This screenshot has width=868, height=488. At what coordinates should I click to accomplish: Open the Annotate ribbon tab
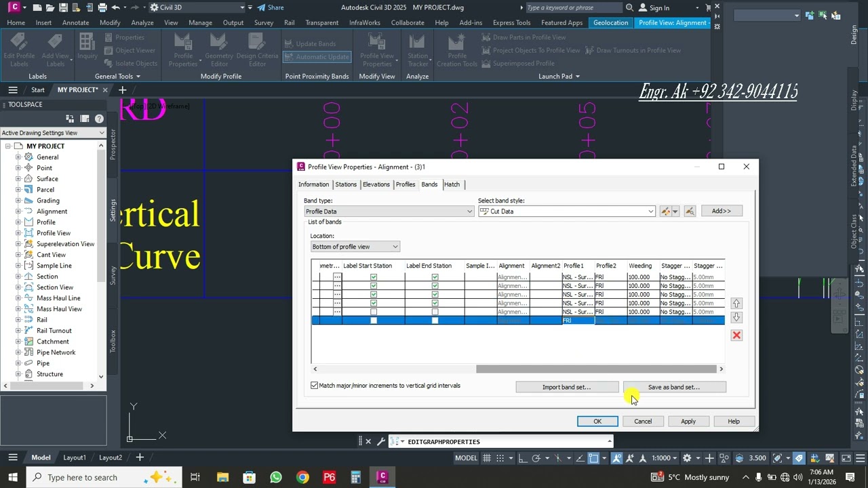coord(75,22)
